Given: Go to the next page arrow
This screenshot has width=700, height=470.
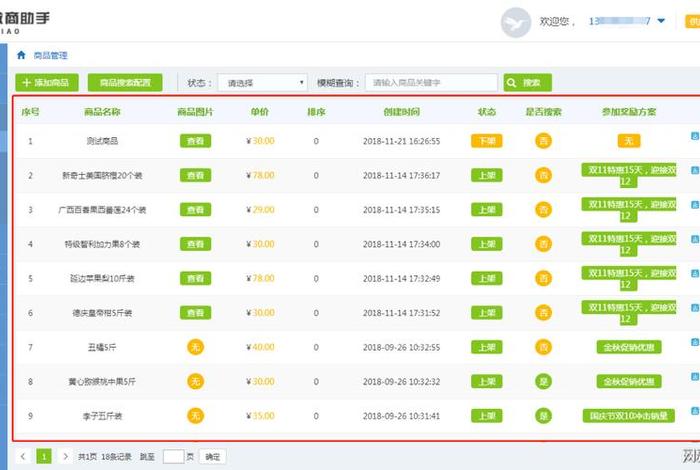Looking at the screenshot, I should pyautogui.click(x=65, y=456).
